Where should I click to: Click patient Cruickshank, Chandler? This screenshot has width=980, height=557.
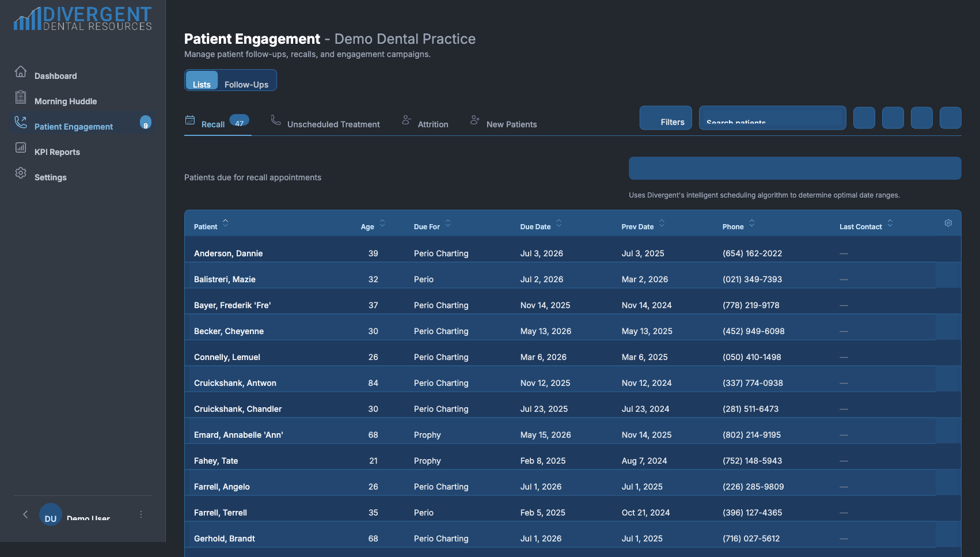click(x=238, y=409)
